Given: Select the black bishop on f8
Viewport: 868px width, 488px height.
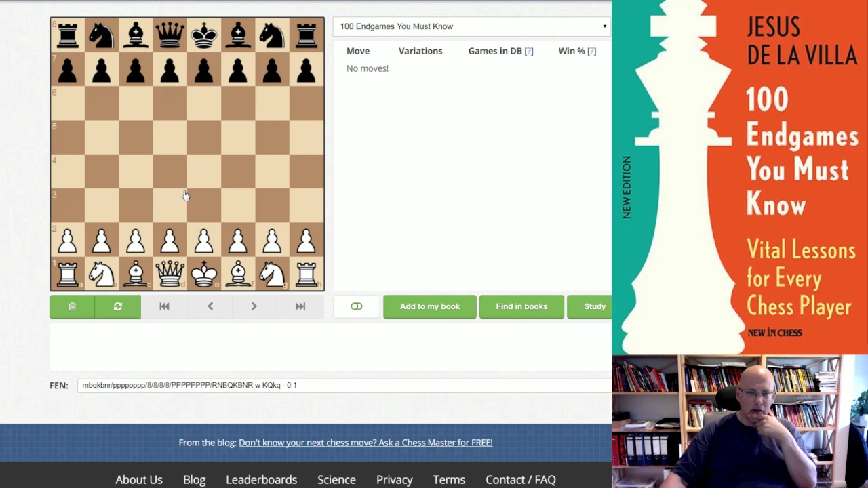Looking at the screenshot, I should 238,35.
